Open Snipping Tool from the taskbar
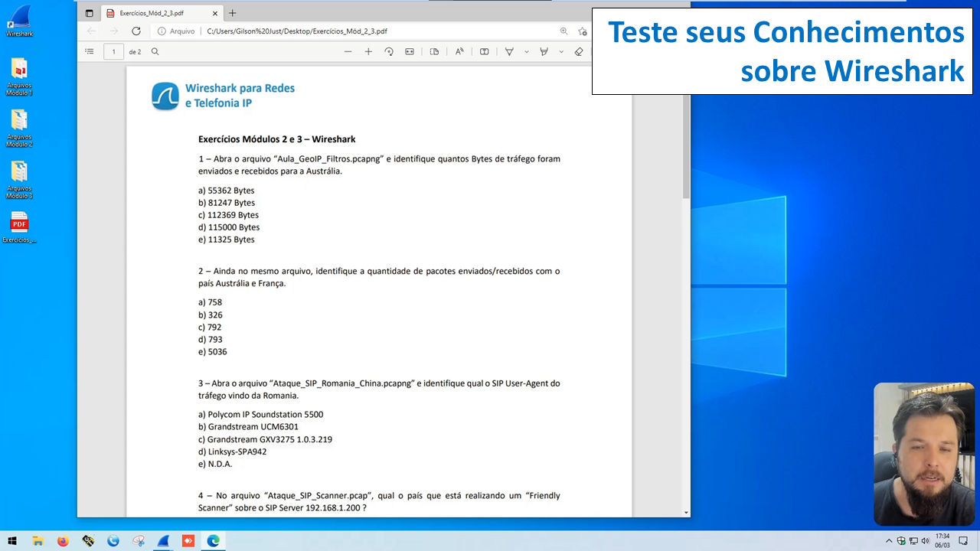 coord(139,541)
